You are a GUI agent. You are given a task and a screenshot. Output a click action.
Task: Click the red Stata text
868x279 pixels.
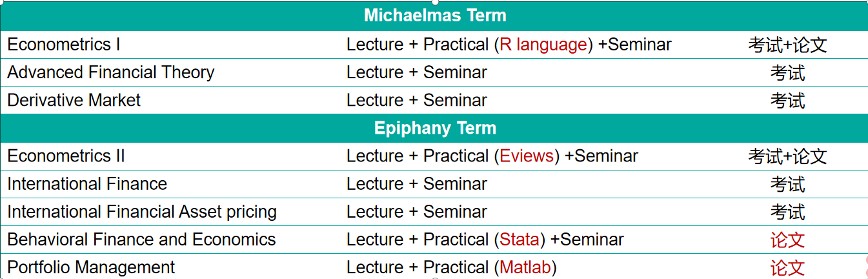520,240
